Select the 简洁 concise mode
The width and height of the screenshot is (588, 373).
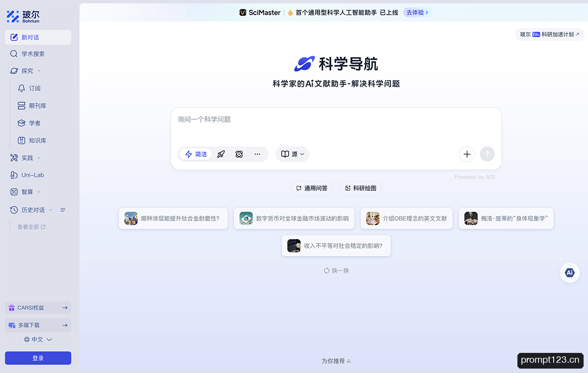point(196,154)
